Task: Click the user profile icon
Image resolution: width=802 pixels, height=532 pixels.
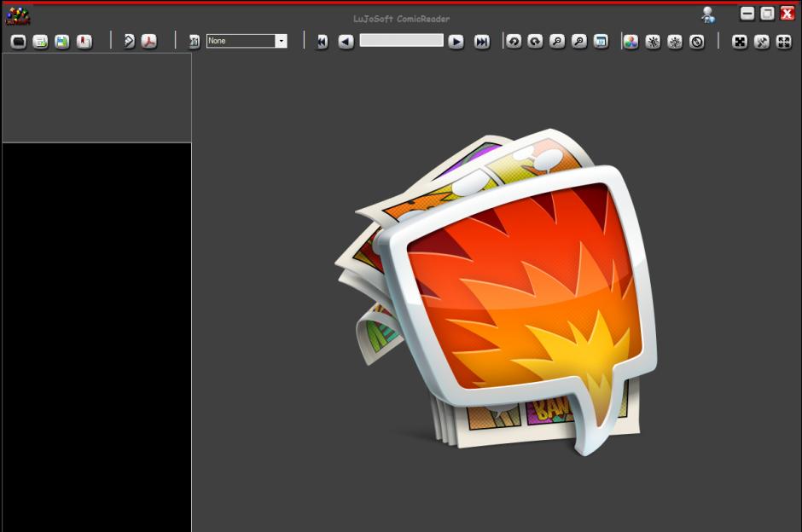Action: pyautogui.click(x=708, y=15)
